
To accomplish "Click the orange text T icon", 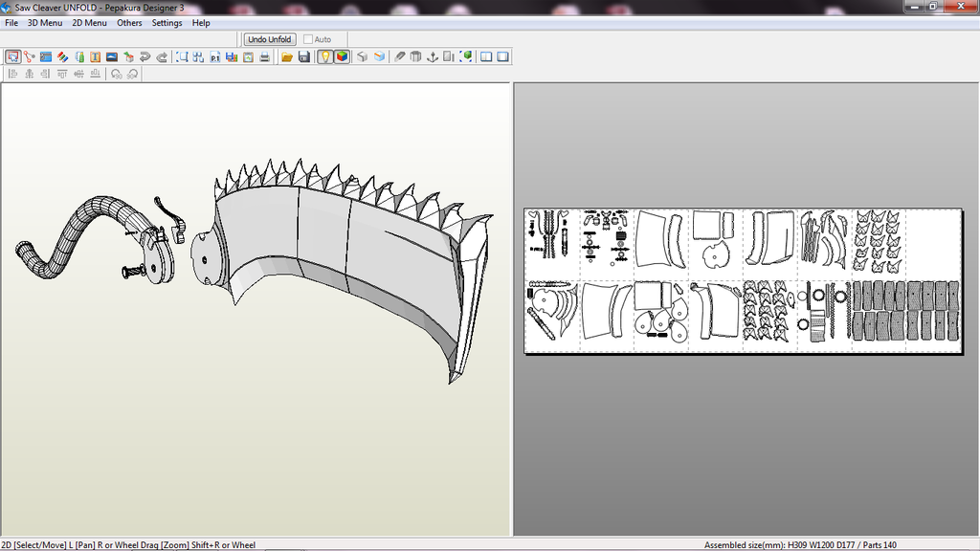I will point(96,57).
